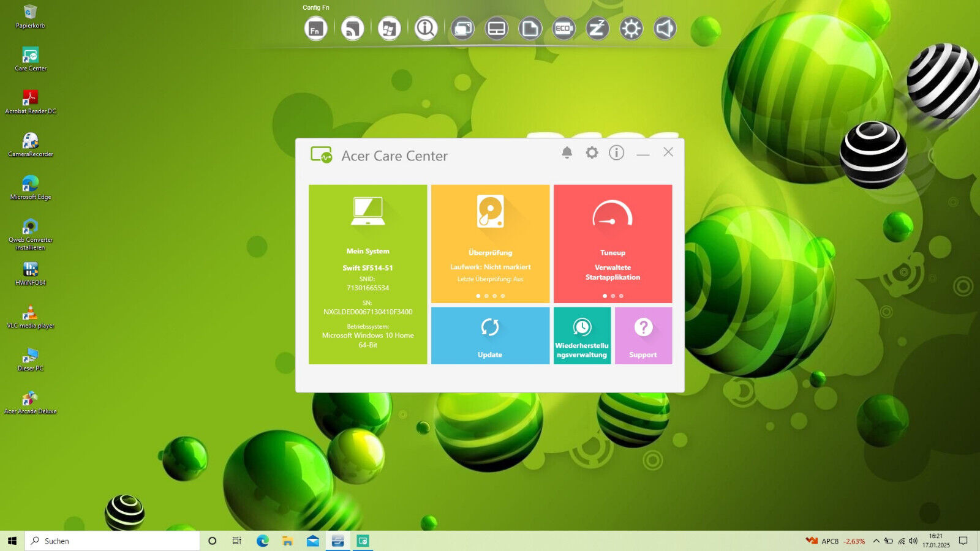Click Verwaltete Startapplikation text

612,272
